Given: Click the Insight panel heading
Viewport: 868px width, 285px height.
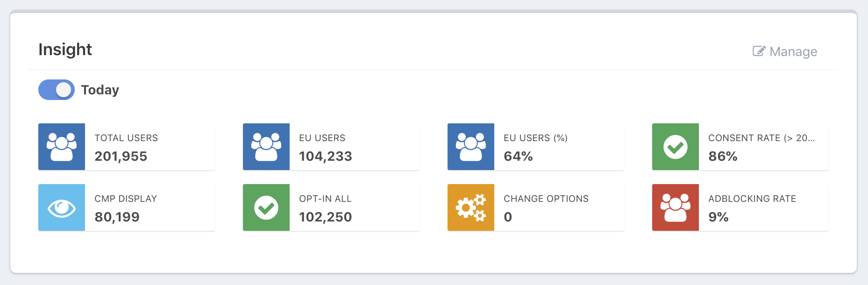Looking at the screenshot, I should [65, 50].
